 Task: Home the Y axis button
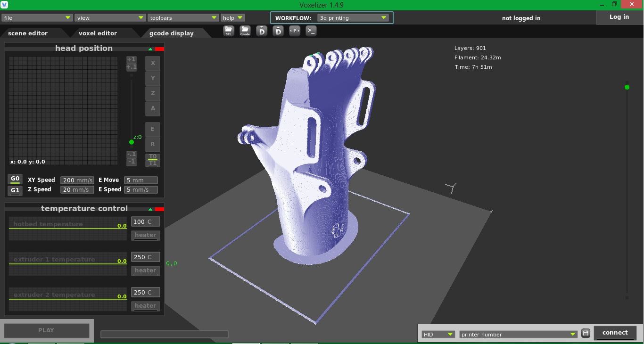click(x=153, y=78)
